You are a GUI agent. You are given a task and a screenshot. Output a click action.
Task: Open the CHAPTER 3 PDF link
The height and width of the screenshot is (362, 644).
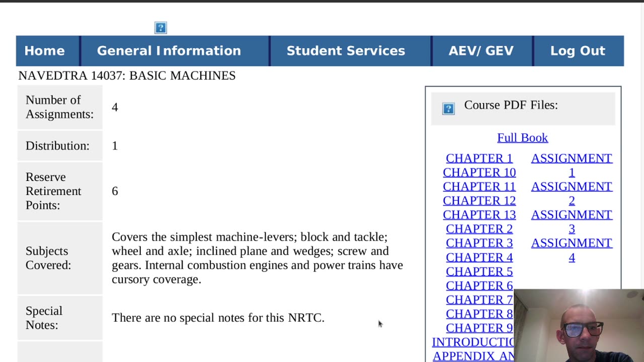[x=479, y=243]
